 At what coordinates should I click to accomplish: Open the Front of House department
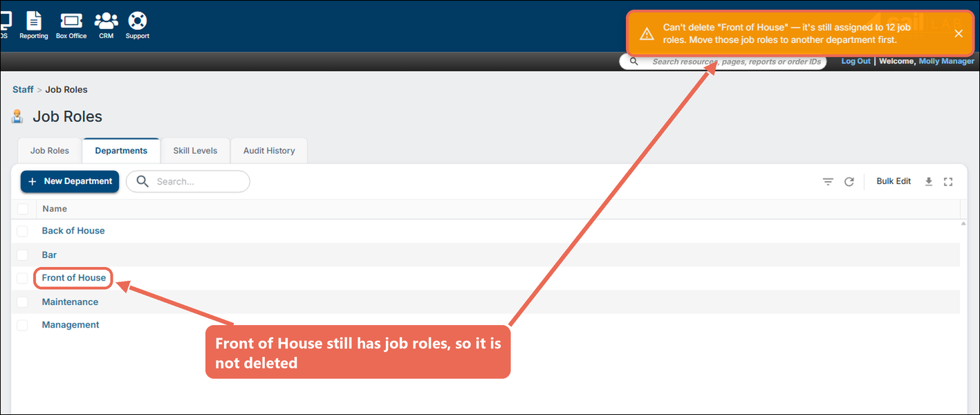[x=74, y=278]
